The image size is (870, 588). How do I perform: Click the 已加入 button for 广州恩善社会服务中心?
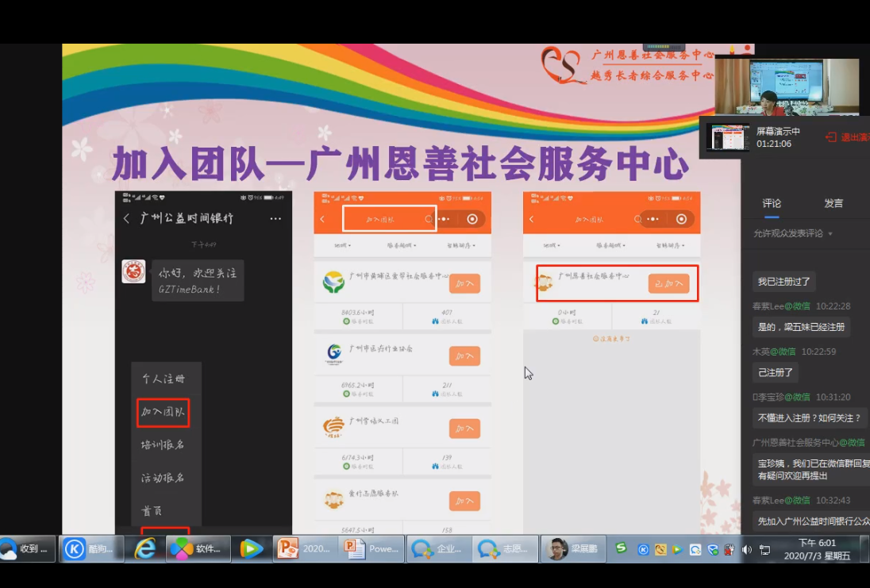pyautogui.click(x=668, y=283)
